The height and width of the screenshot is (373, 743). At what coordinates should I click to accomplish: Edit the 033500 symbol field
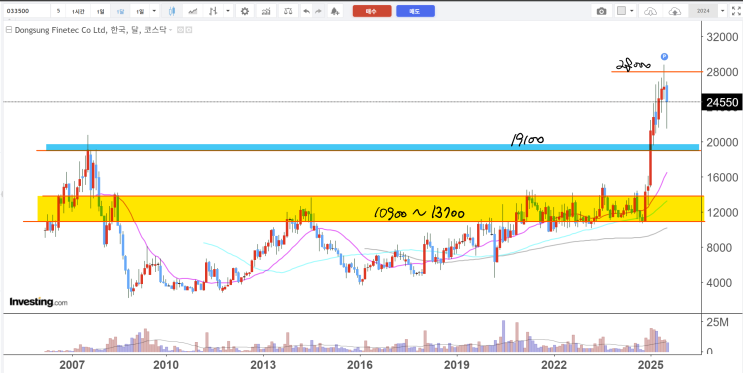click(x=26, y=10)
